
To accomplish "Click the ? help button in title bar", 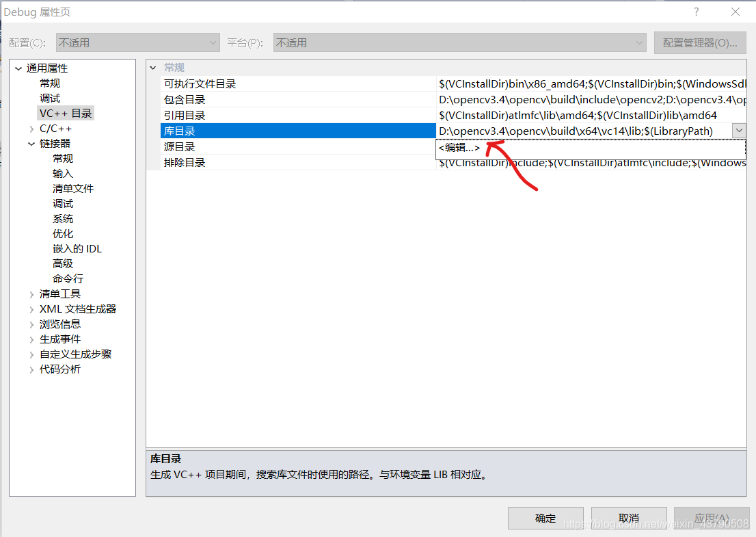I will coord(697,12).
